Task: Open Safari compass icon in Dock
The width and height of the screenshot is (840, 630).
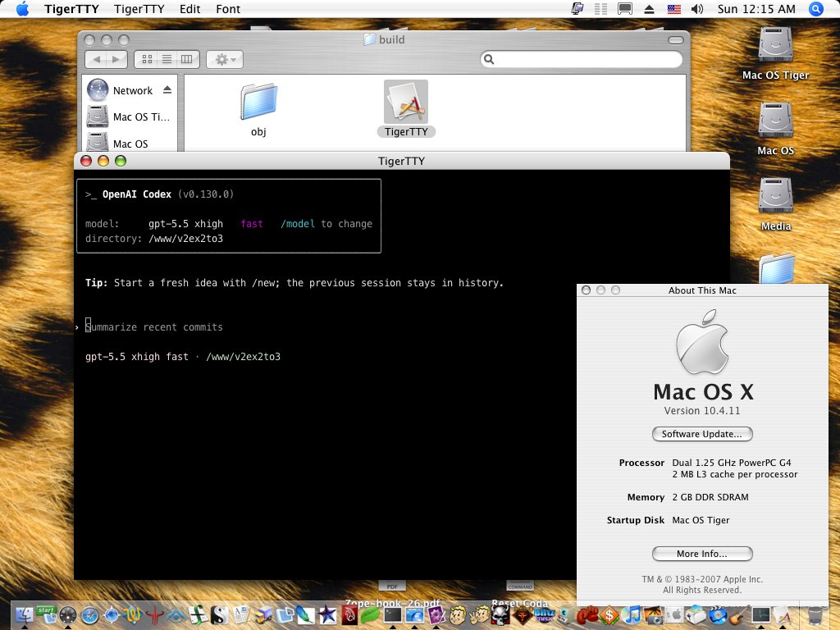Action: click(x=89, y=616)
